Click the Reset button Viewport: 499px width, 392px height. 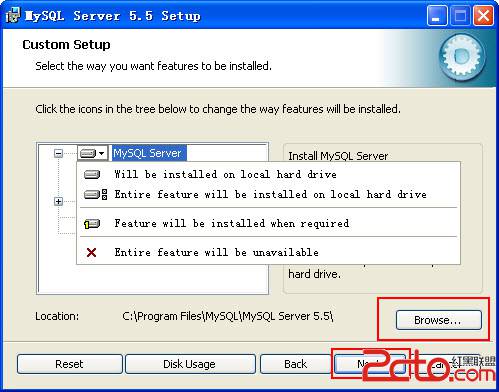[69, 364]
